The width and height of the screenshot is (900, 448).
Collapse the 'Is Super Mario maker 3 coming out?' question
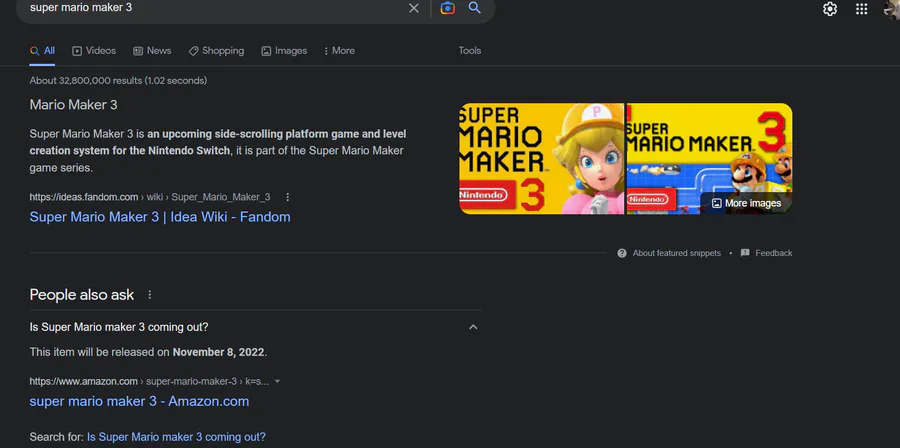click(x=473, y=327)
